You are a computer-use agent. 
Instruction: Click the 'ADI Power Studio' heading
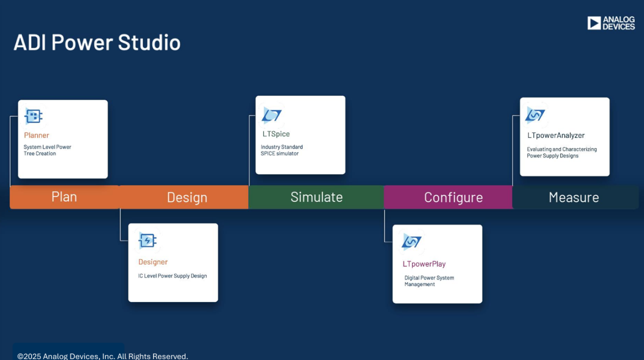[97, 42]
